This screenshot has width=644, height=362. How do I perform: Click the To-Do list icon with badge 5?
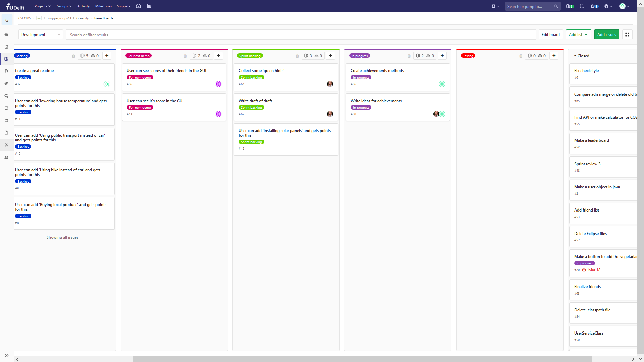point(594,6)
